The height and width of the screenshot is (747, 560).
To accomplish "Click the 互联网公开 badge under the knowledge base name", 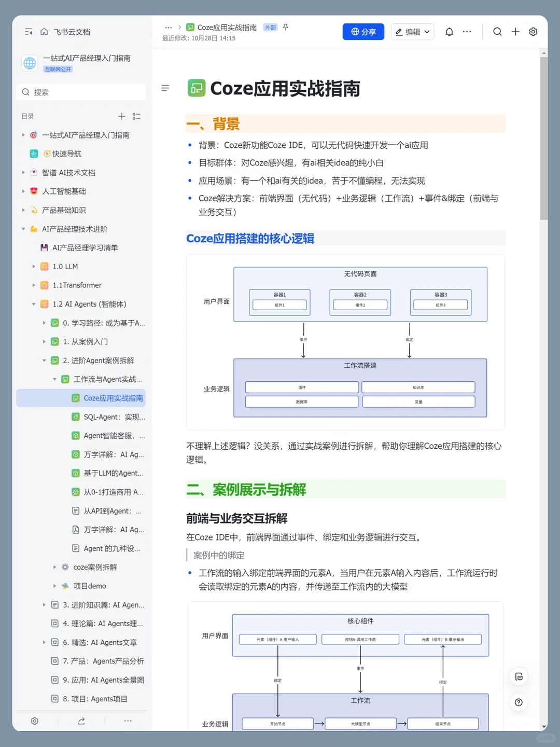I will coord(58,69).
